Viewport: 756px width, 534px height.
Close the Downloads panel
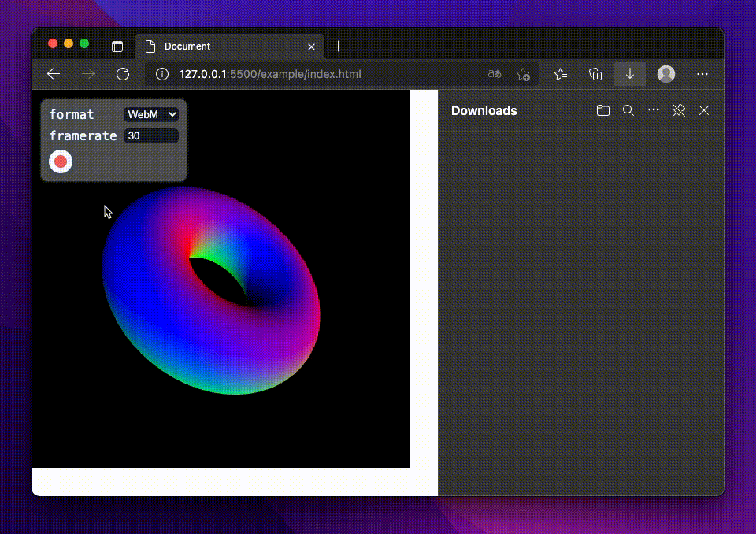(x=704, y=110)
